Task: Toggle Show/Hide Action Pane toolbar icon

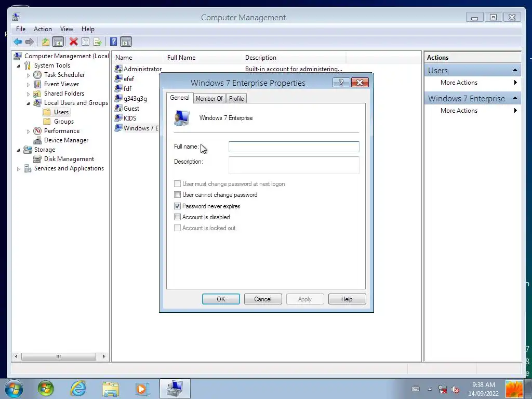Action: click(x=126, y=42)
